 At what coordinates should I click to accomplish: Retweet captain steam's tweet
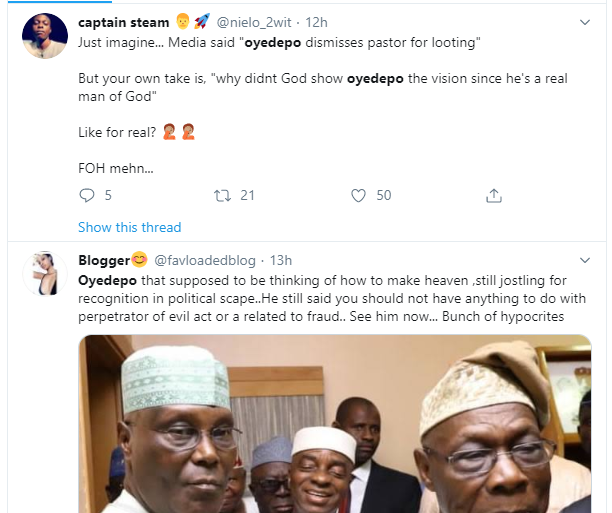[222, 195]
